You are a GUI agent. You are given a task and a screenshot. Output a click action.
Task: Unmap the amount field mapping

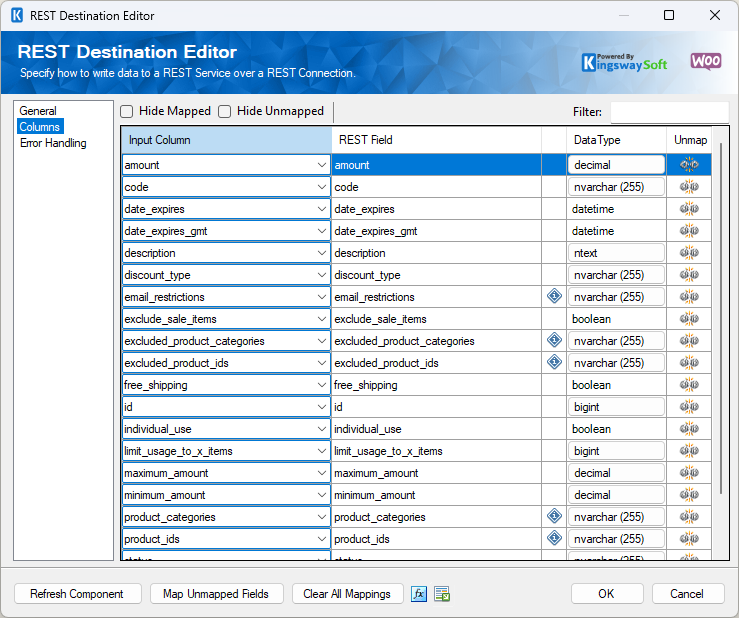point(689,165)
